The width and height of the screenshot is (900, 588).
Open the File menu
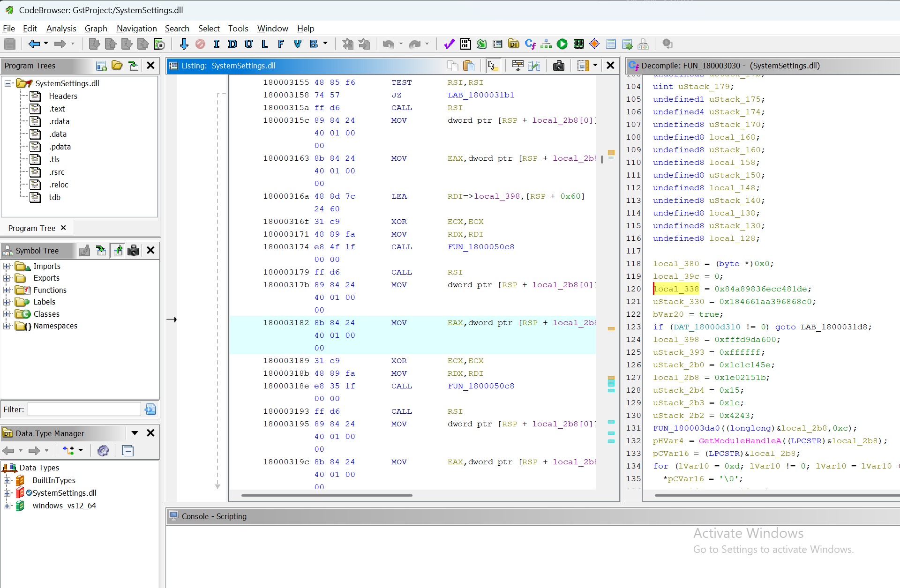[x=8, y=29]
